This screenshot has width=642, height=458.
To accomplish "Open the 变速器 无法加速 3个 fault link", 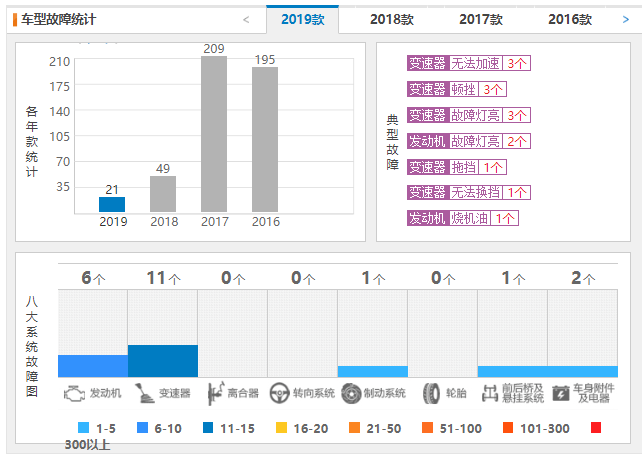I will tap(468, 63).
